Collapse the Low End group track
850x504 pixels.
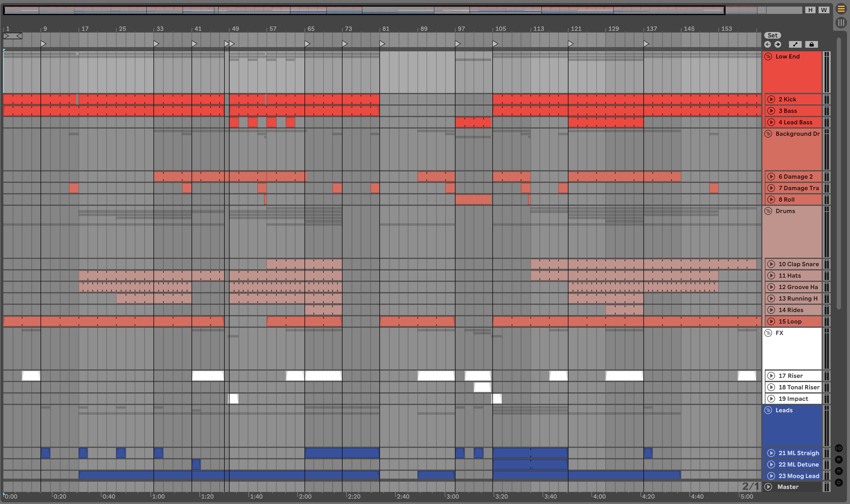768,57
